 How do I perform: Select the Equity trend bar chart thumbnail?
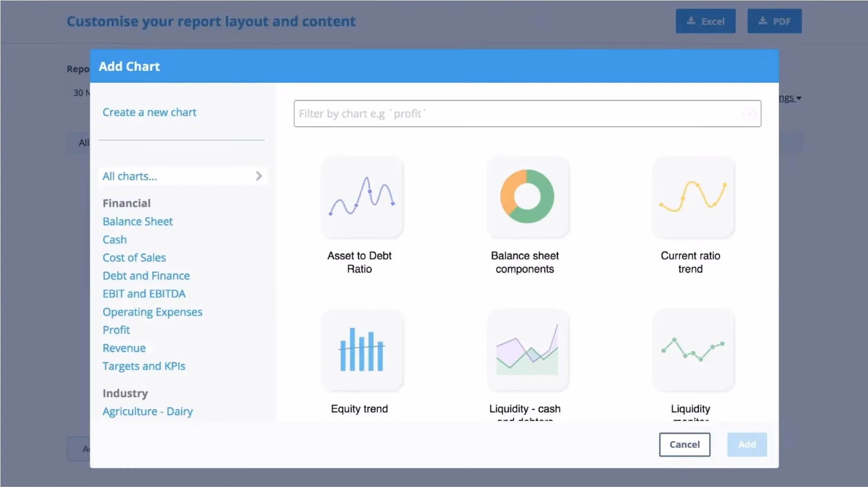pyautogui.click(x=361, y=350)
